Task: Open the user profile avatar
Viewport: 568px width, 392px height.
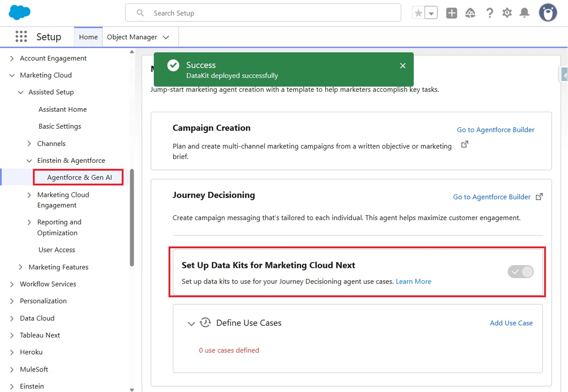Action: point(548,13)
